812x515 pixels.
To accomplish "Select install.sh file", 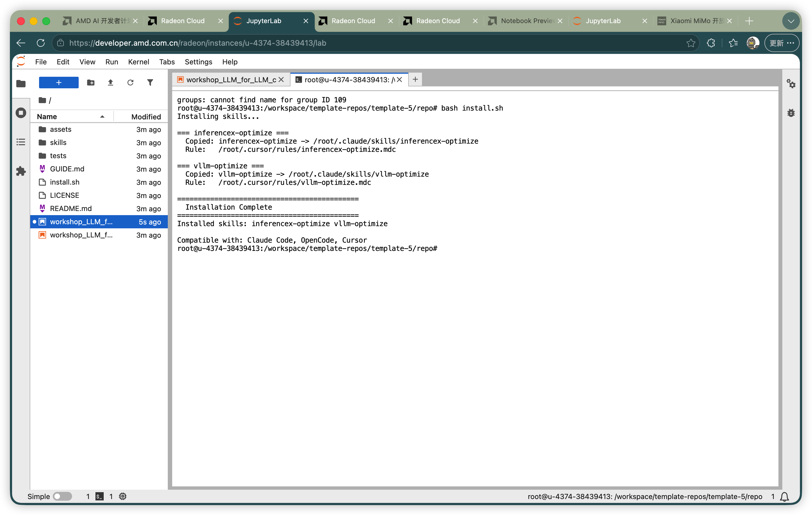I will pos(99,182).
